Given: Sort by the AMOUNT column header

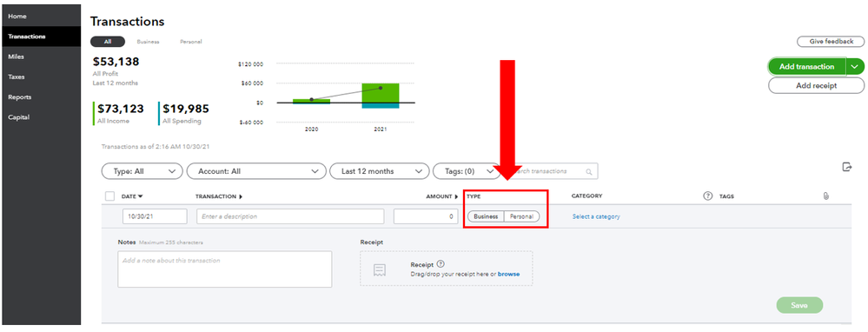Looking at the screenshot, I should 442,196.
